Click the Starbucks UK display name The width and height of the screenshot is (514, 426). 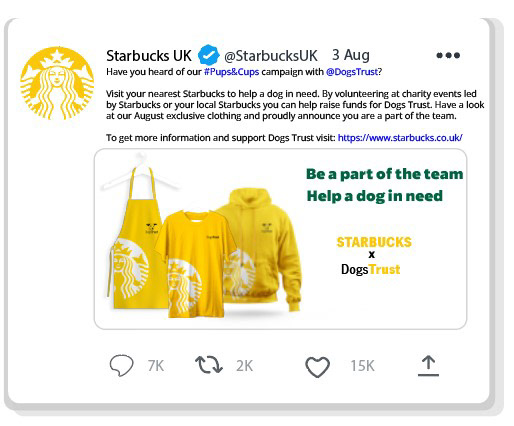click(149, 55)
